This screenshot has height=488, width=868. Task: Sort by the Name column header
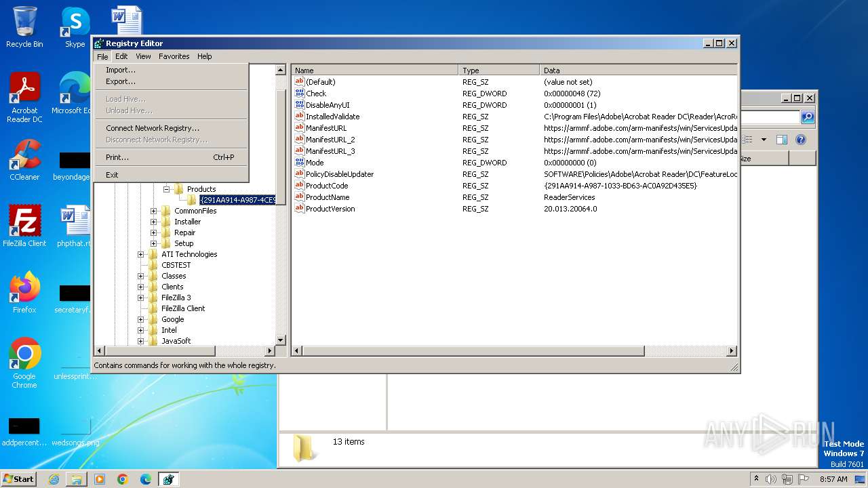375,70
